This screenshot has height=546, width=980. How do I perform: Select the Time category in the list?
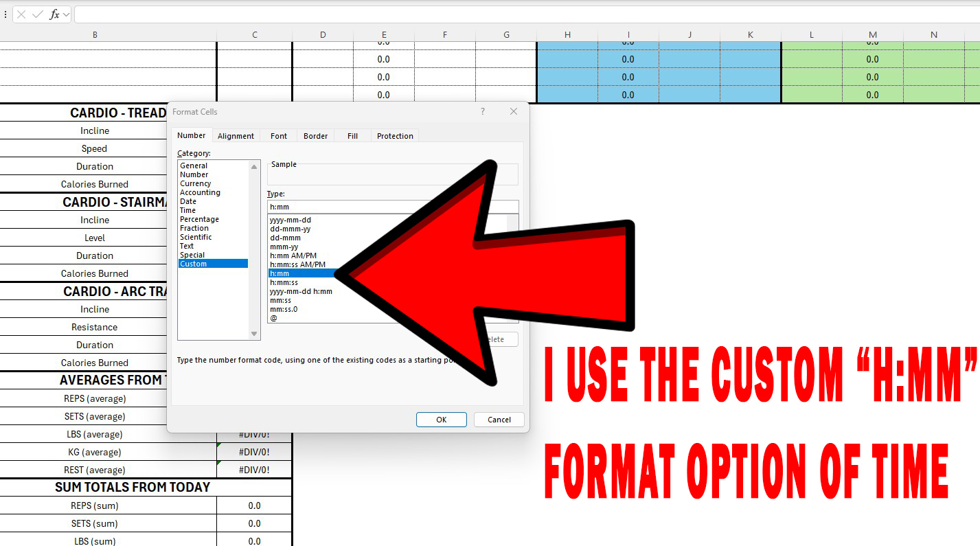point(187,210)
